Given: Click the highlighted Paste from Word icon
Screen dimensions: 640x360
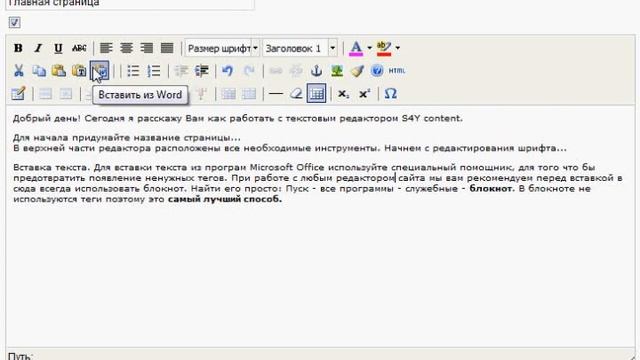Looking at the screenshot, I should tap(100, 71).
